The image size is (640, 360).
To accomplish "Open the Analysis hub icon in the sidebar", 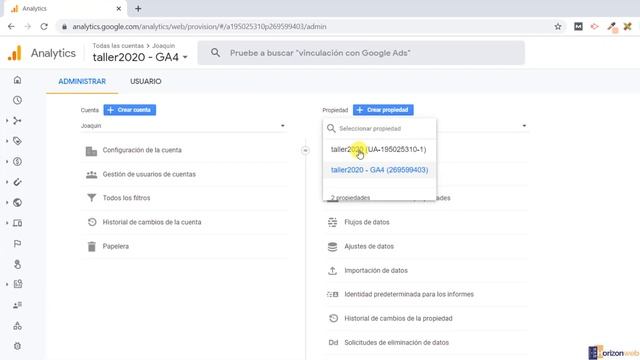I will pos(17,284).
